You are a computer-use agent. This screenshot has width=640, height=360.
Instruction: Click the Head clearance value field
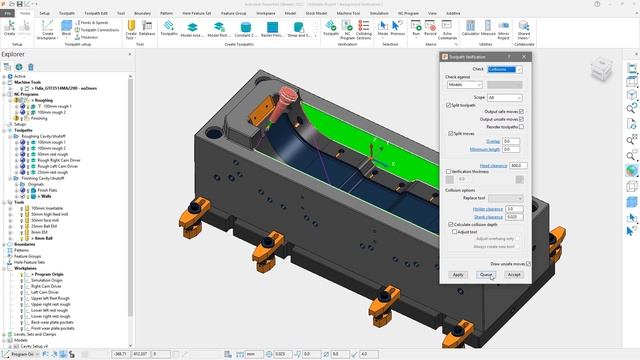(518, 166)
